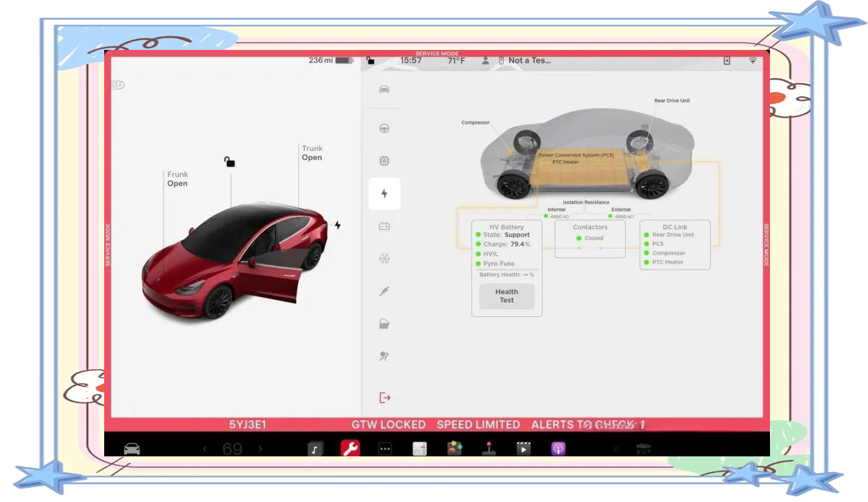Viewport: 868px width, 502px height.
Task: Tap the 71°F outside temperature
Action: 456,60
